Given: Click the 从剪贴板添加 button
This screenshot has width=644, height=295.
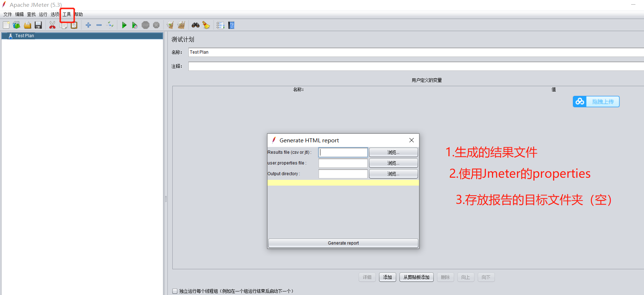Looking at the screenshot, I should 417,277.
